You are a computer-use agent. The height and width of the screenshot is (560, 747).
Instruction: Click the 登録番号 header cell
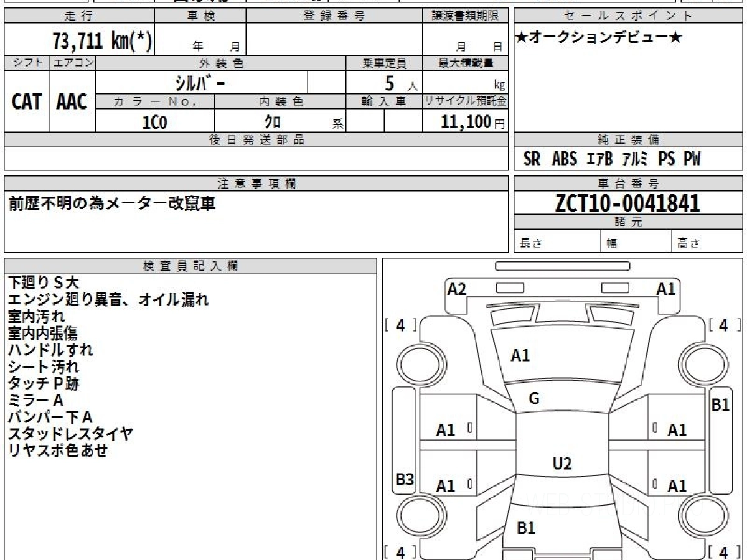(x=334, y=16)
